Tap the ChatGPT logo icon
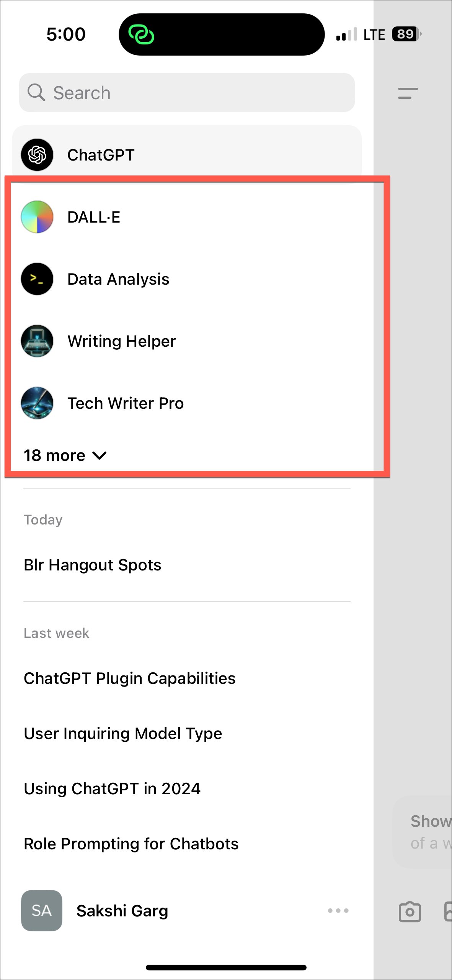The width and height of the screenshot is (452, 980). coord(37,155)
